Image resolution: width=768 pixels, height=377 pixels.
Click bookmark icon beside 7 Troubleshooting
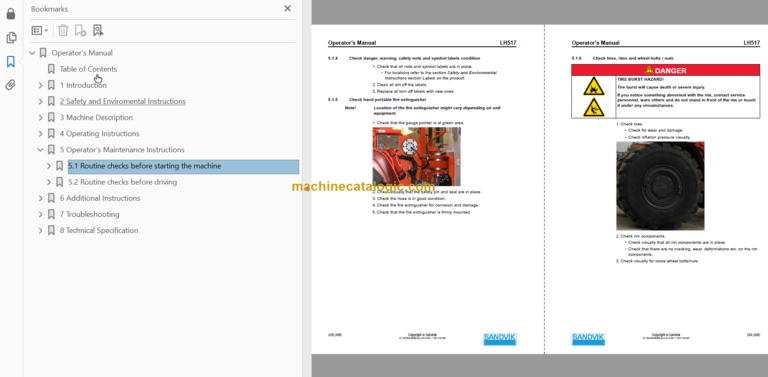click(51, 214)
